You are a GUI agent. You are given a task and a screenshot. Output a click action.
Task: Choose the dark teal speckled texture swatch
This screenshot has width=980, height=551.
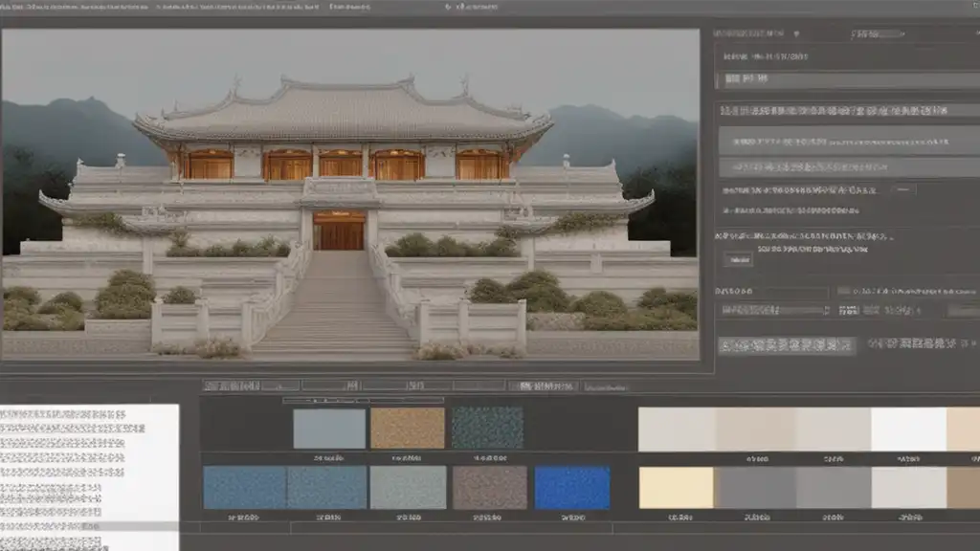click(x=487, y=428)
